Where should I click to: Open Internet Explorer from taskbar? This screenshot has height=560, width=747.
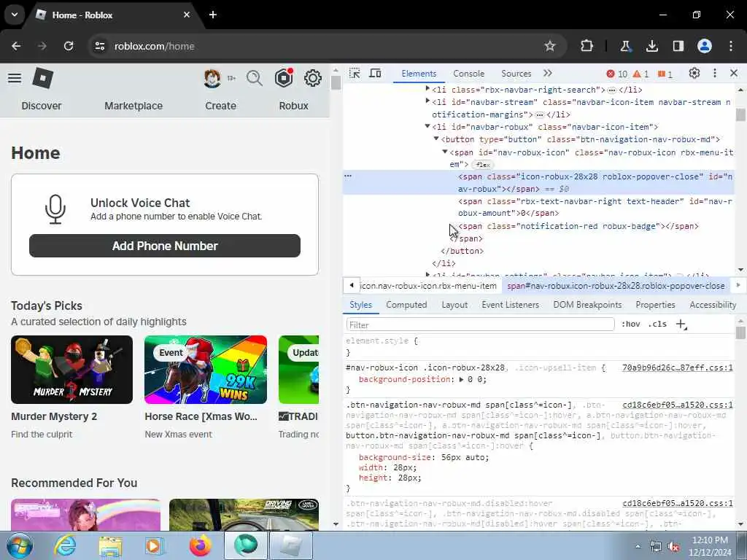point(65,545)
